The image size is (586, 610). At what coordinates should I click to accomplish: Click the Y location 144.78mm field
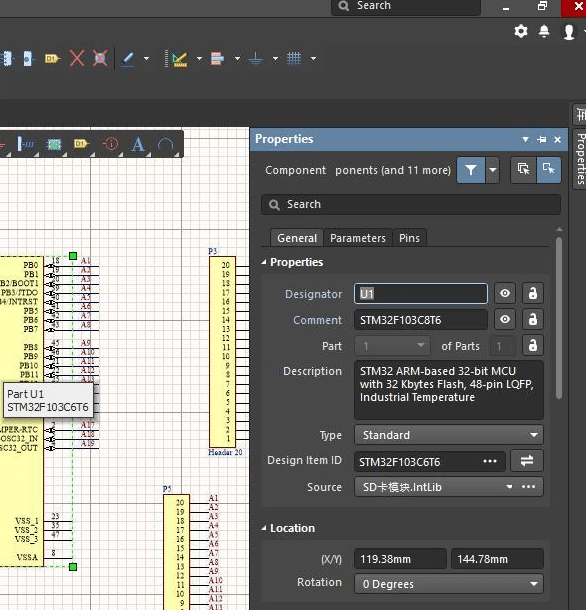[x=497, y=559]
